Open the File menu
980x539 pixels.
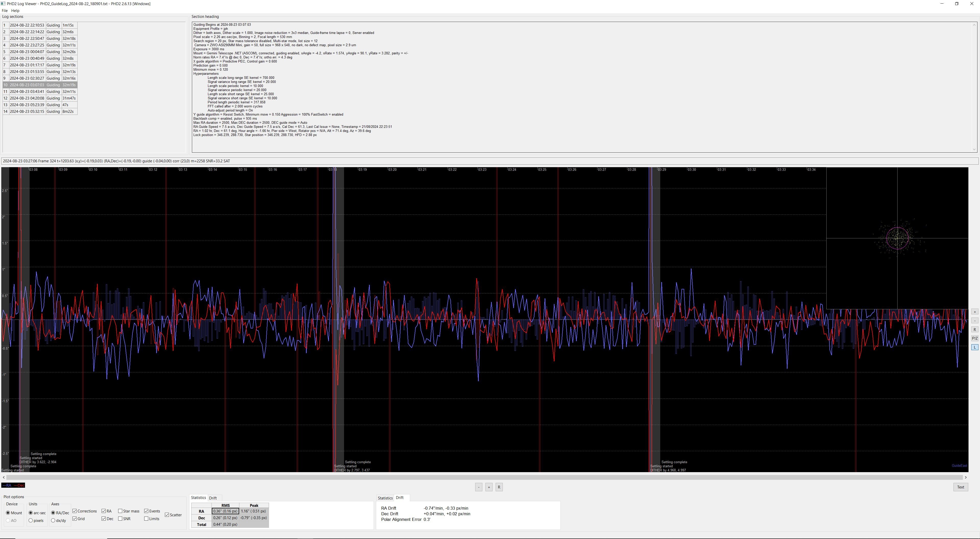pos(5,11)
